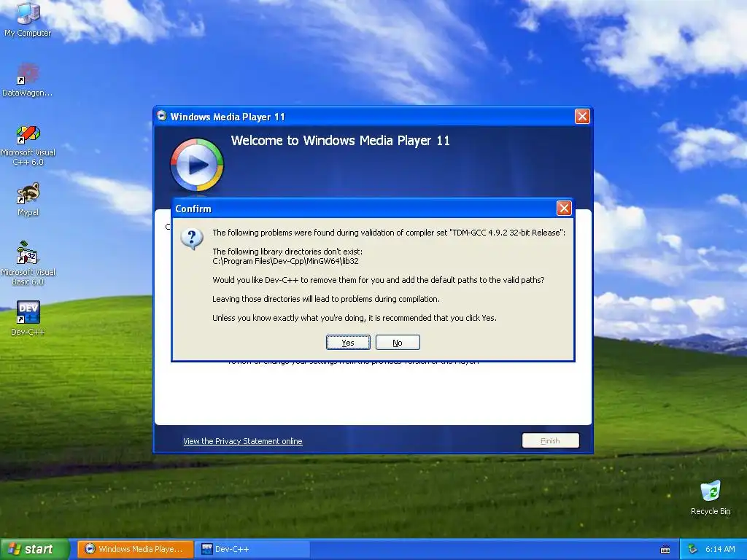Select Microsoft Visual C++ 6.0 shortcut
747x560 pixels.
click(28, 145)
